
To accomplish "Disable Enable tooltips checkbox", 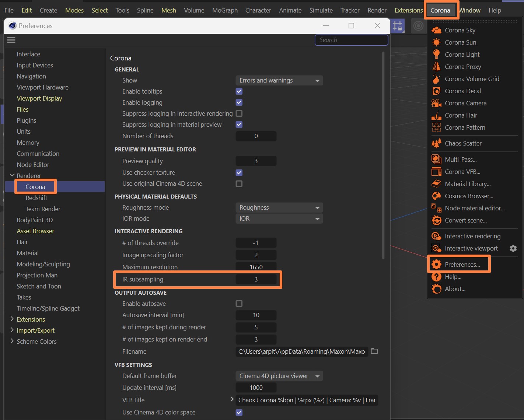I will (x=239, y=91).
